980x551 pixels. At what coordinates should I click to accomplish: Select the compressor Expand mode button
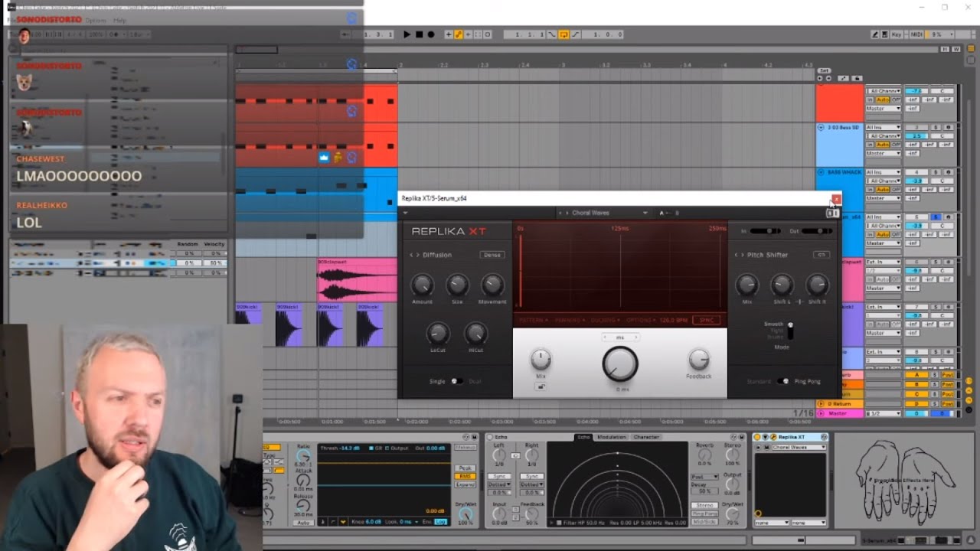pos(465,484)
